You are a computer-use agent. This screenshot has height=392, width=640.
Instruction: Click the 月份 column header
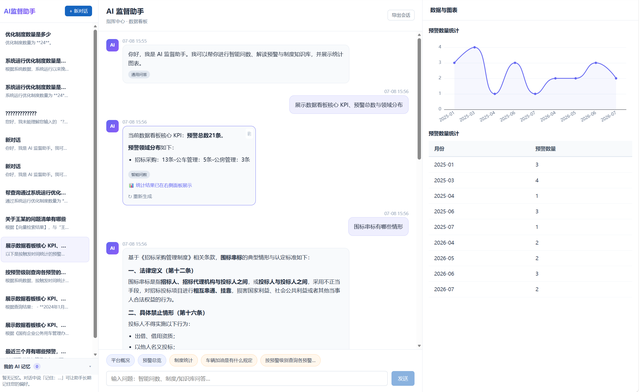tap(439, 149)
